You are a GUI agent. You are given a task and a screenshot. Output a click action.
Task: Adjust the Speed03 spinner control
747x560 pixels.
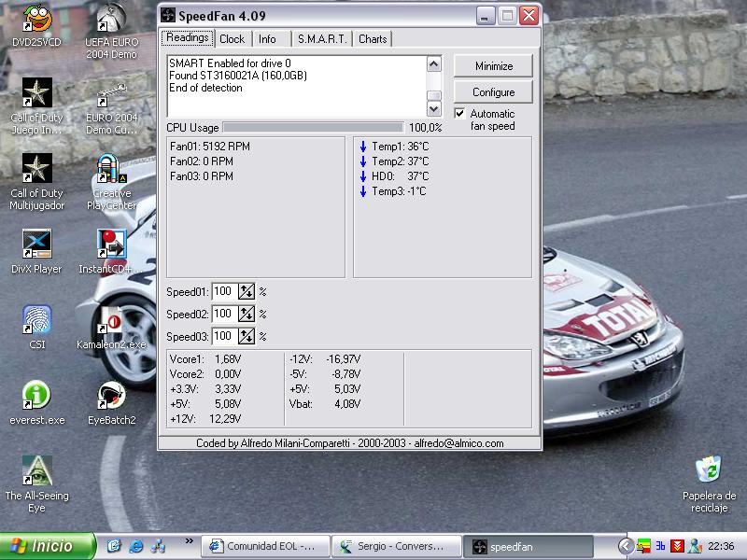[x=247, y=337]
